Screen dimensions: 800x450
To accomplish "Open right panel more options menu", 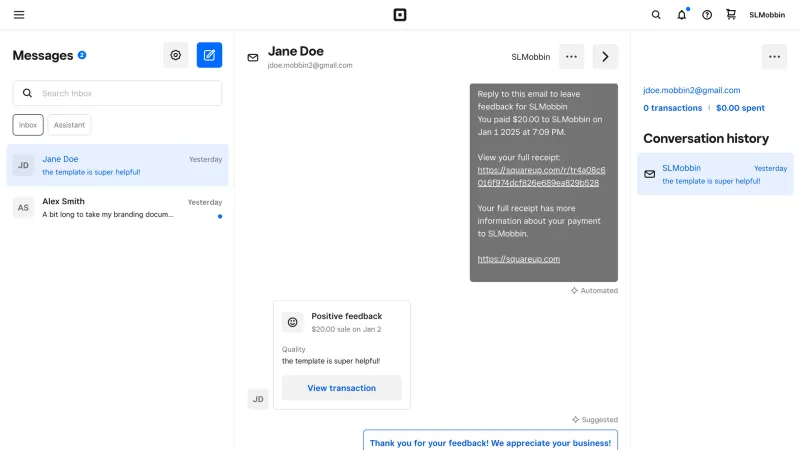I will pos(774,57).
